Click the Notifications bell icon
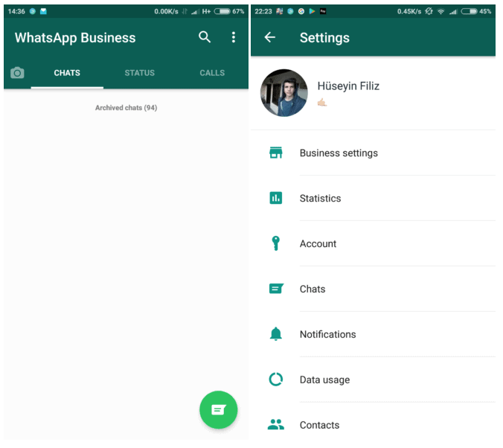The width and height of the screenshot is (503, 448). click(277, 334)
